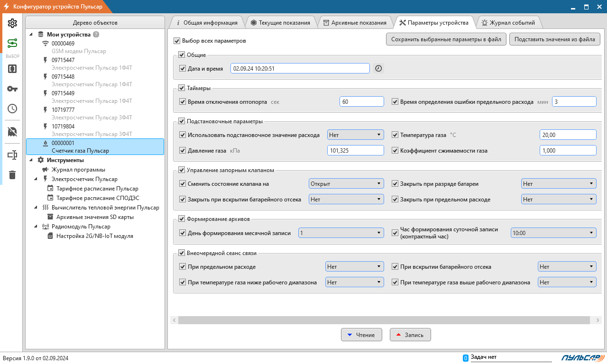Click the gear icon of Инструменты node
The image size is (607, 364).
(41, 160)
